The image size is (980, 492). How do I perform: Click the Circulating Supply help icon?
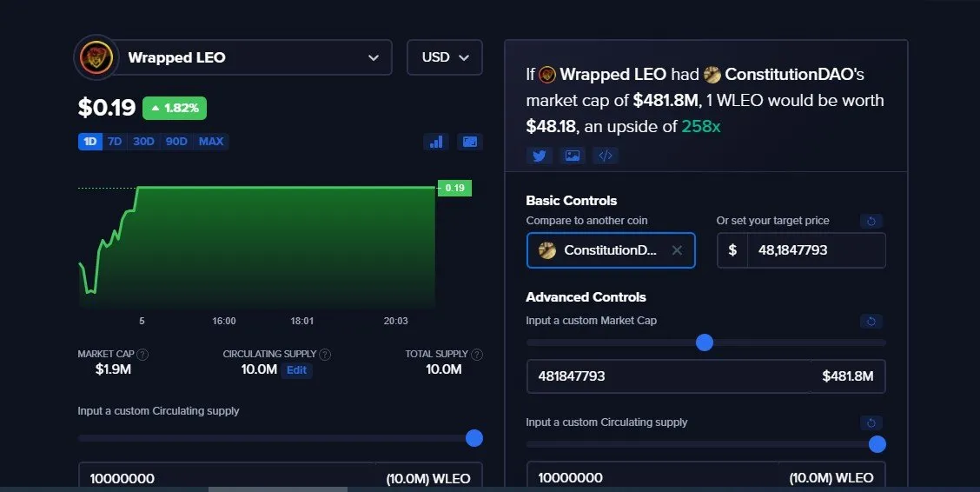325,355
